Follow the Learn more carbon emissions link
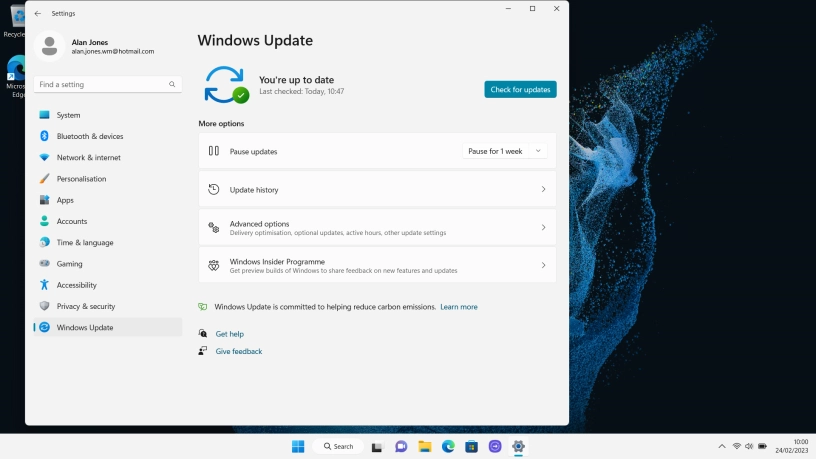816x459 pixels. coord(458,307)
